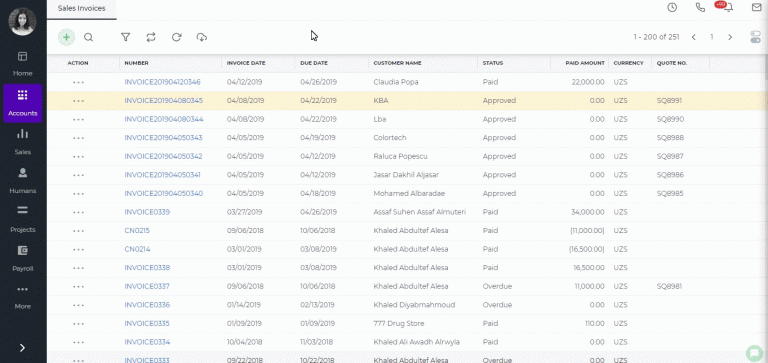Toggle the view switch at top right
Screen dimensions: 768x363
tap(755, 37)
